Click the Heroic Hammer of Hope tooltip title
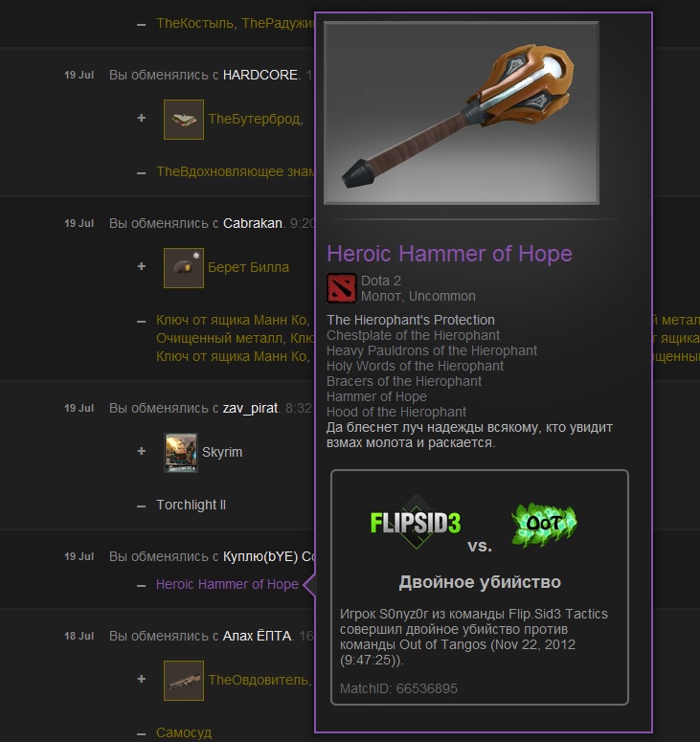 tap(450, 254)
